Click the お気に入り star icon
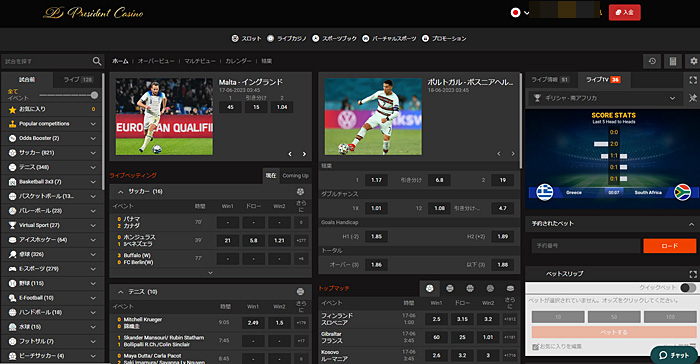The height and width of the screenshot is (364, 700). [x=12, y=109]
